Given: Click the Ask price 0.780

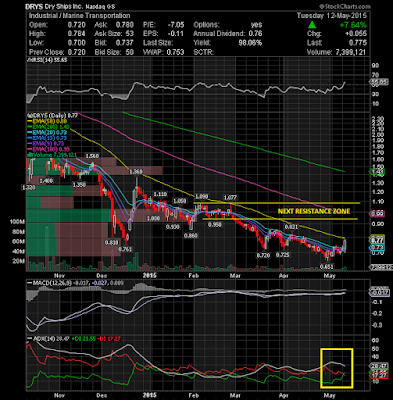Looking at the screenshot, I should pos(124,25).
